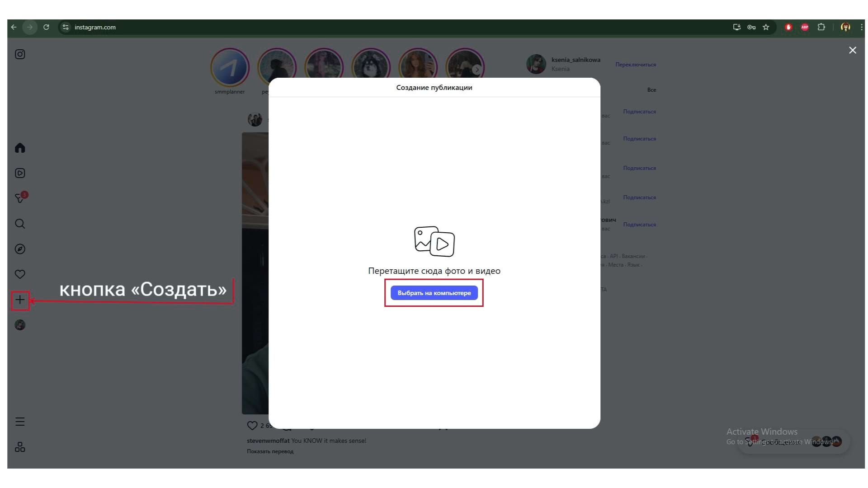This screenshot has height=488, width=868.
Task: Open smmplanner story thumbnail
Action: (x=230, y=68)
